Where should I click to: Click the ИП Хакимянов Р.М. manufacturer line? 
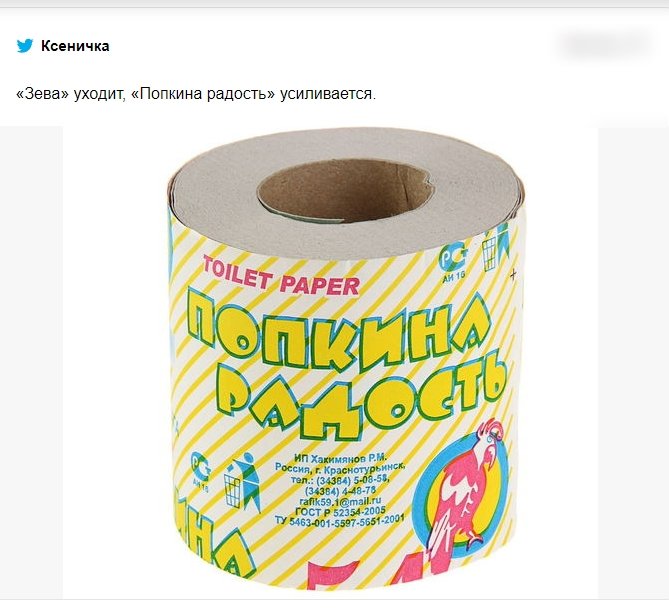coord(340,458)
